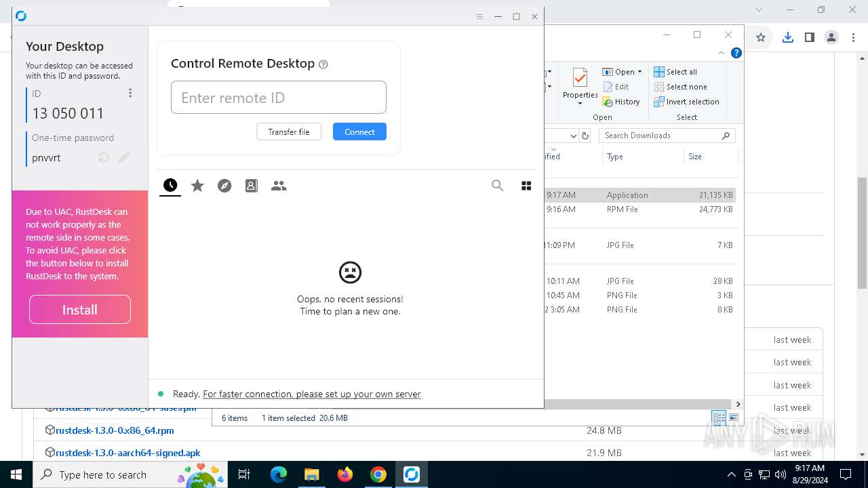
Task: Click the RustDesk ID 13 050 011
Action: 68,113
